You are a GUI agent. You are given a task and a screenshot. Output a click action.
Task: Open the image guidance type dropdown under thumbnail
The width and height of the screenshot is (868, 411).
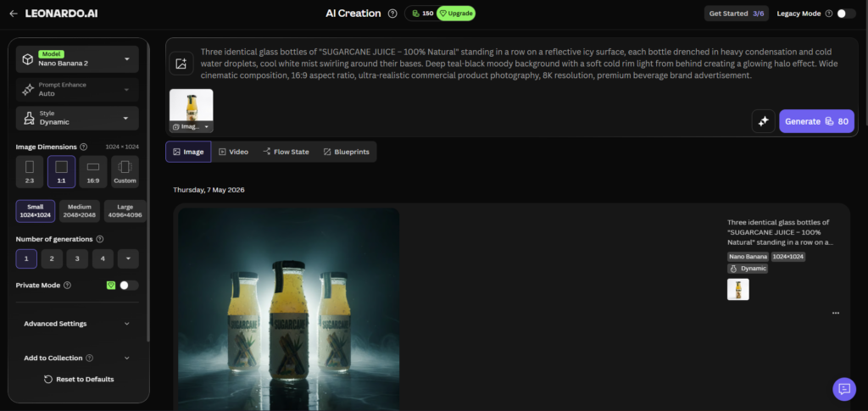click(191, 126)
